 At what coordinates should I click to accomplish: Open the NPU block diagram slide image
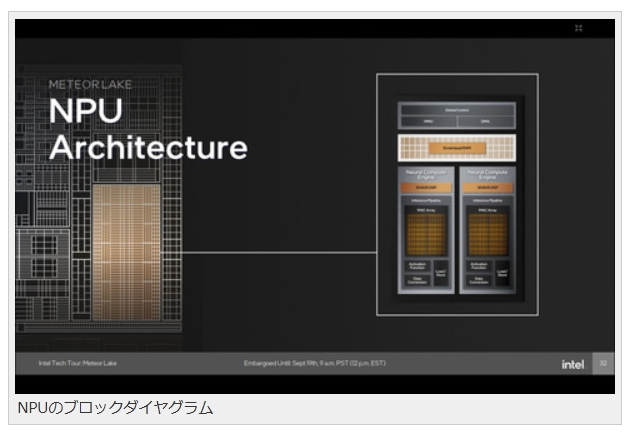pyautogui.click(x=316, y=200)
